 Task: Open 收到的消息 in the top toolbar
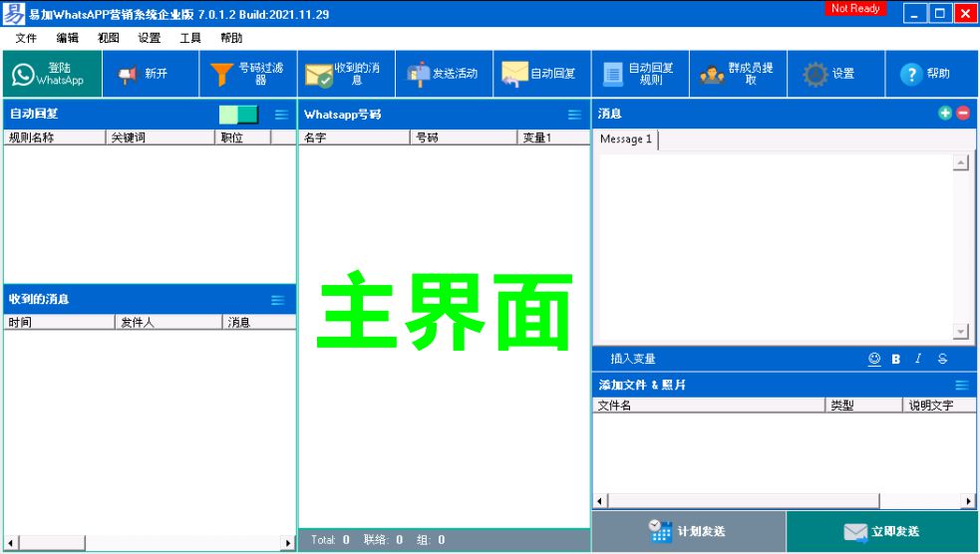[x=347, y=74]
